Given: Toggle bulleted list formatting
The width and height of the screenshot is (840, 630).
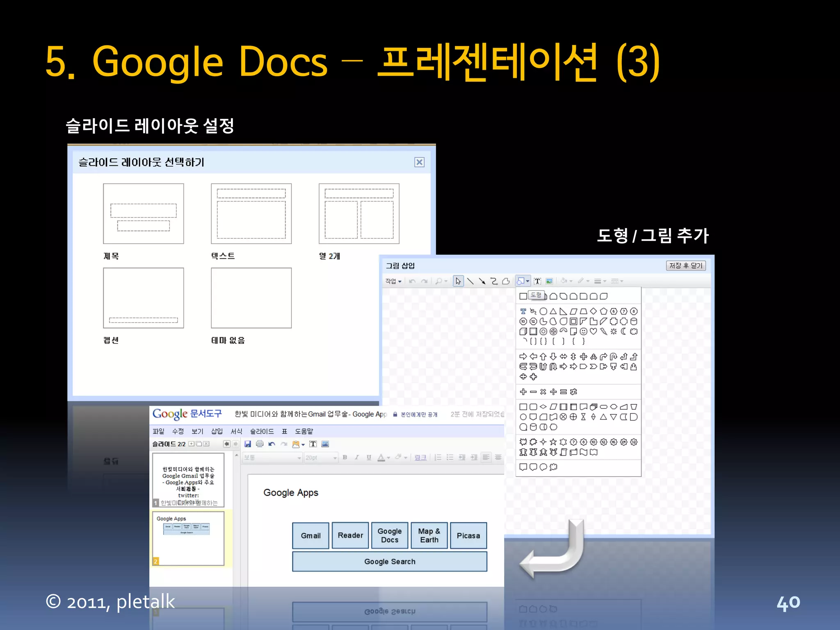Looking at the screenshot, I should click(450, 457).
